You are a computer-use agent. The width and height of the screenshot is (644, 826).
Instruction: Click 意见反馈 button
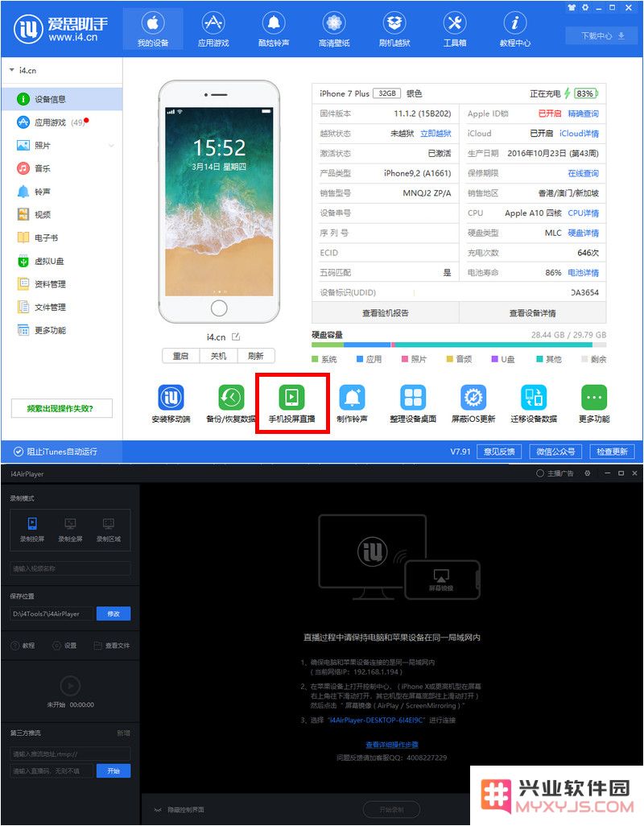click(x=498, y=452)
